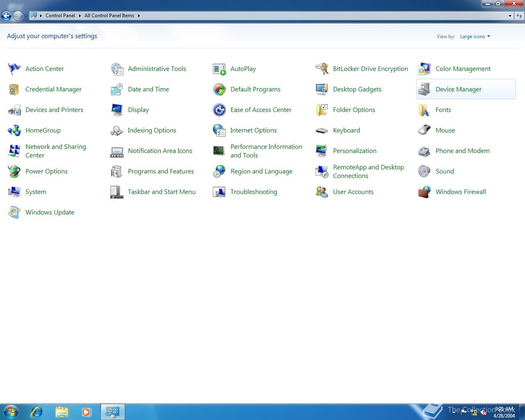Viewport: 525px width, 420px height.
Task: Open the Ease of Access Center icon
Action: tap(219, 110)
